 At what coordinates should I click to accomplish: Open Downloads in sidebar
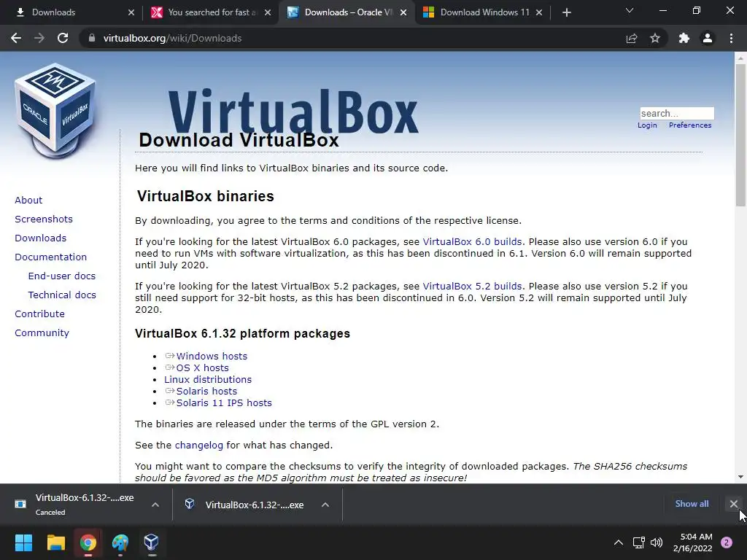[41, 238]
